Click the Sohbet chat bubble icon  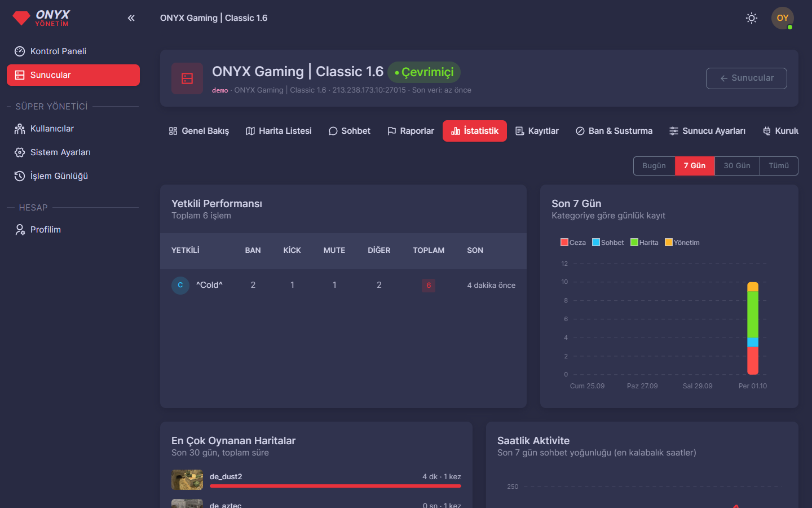pos(333,131)
